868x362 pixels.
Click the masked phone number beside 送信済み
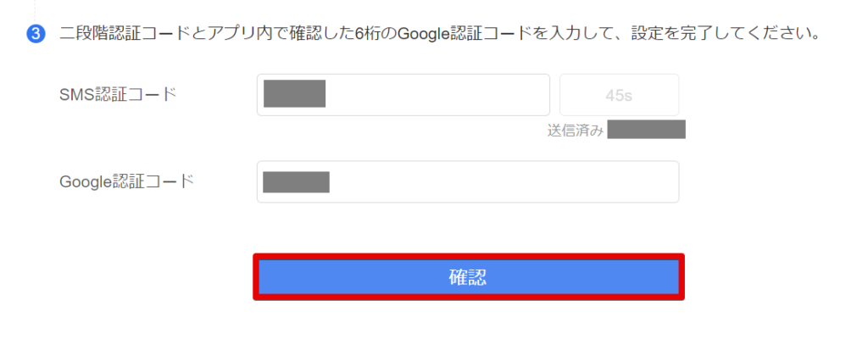tap(646, 129)
